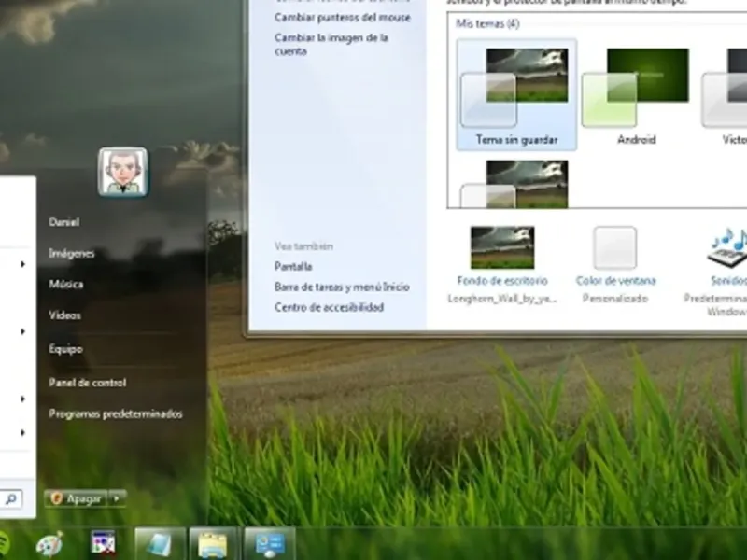Click the Color de ventana label
The image size is (747, 560).
click(615, 281)
